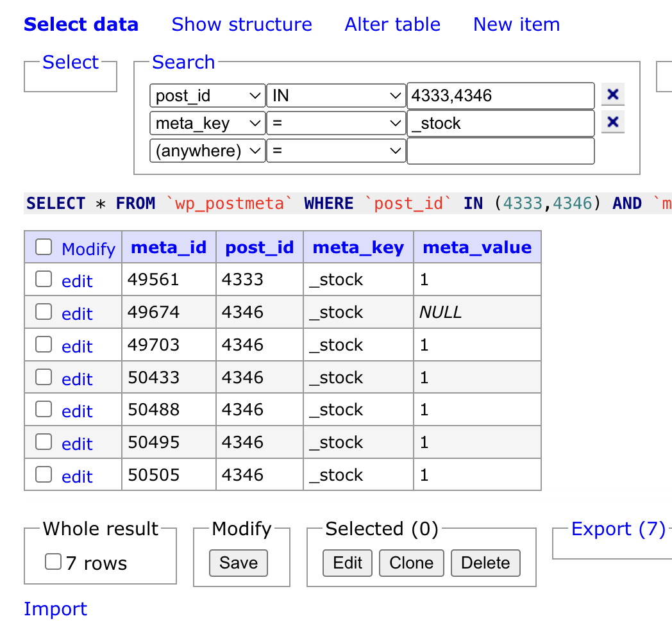
Task: Remove the post_id search filter
Action: click(612, 95)
